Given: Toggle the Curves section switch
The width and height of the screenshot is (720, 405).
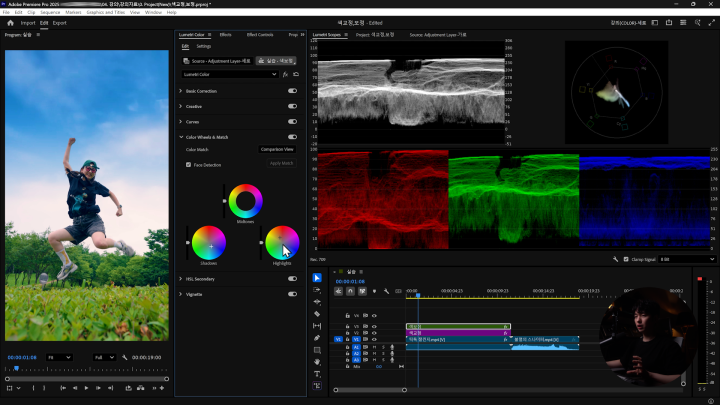Looking at the screenshot, I should [x=292, y=121].
